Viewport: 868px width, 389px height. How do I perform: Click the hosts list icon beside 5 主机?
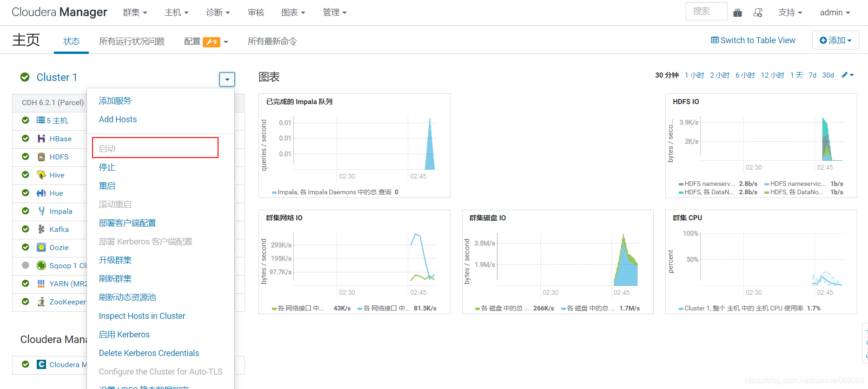click(41, 120)
